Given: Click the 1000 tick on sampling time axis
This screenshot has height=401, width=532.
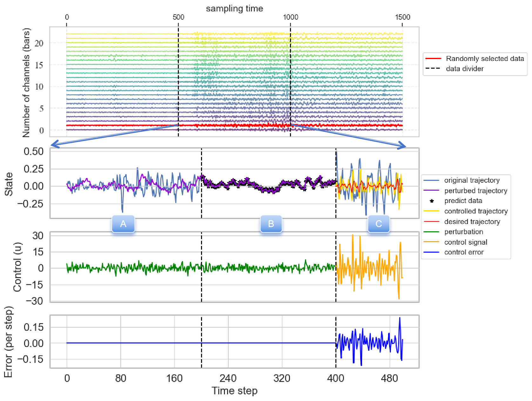Looking at the screenshot, I should tap(291, 17).
